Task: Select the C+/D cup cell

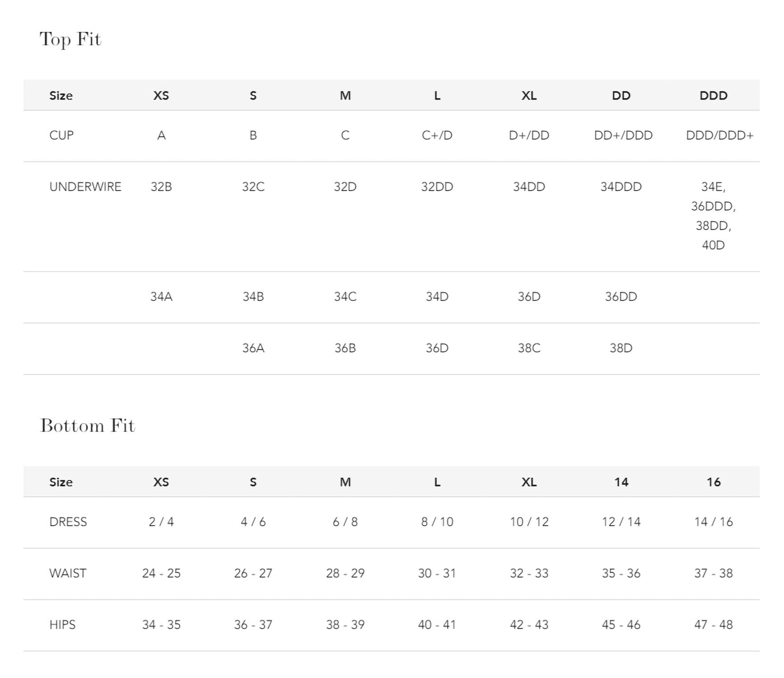Action: click(x=437, y=136)
